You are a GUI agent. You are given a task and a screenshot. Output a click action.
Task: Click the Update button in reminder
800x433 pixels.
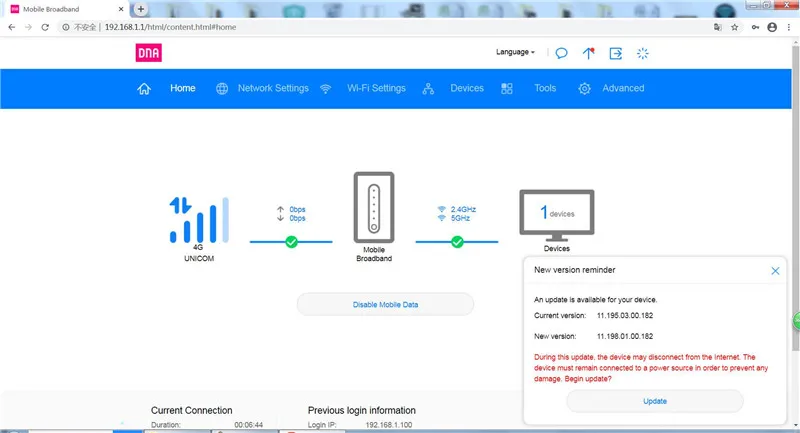tap(655, 401)
